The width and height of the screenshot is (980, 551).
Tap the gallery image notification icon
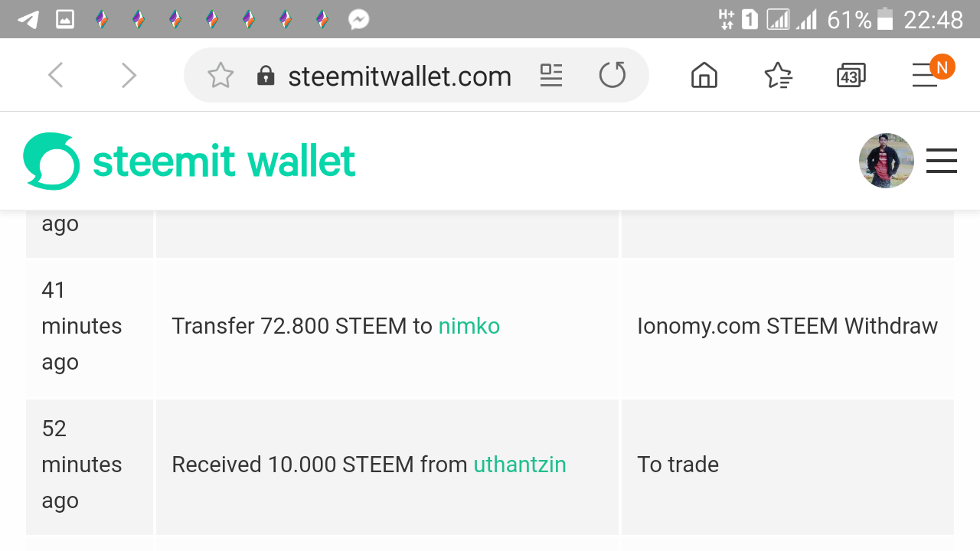click(x=65, y=19)
